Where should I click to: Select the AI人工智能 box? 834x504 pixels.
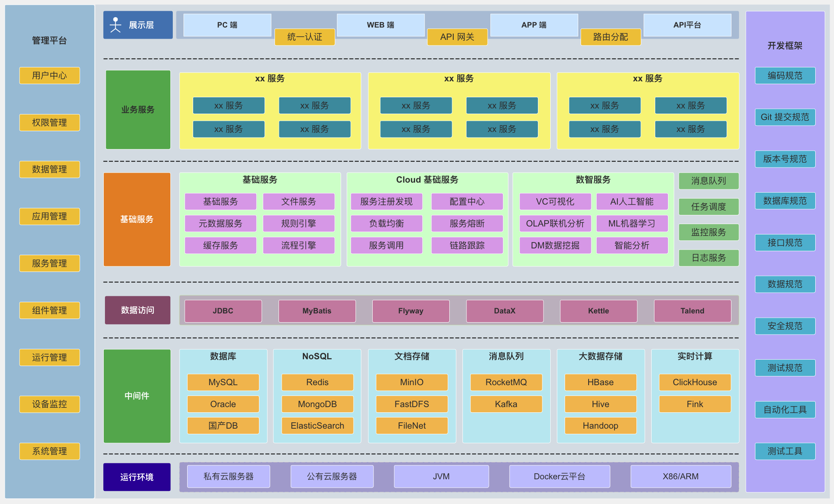point(632,202)
